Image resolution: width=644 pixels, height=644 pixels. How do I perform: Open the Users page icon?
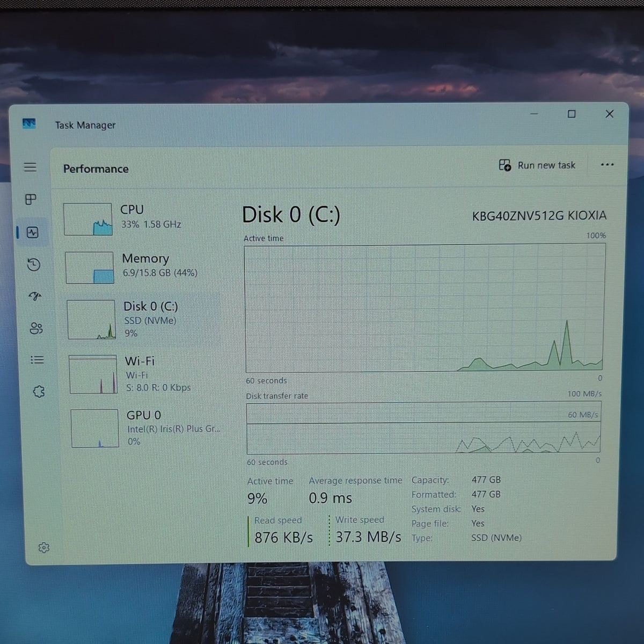(36, 328)
